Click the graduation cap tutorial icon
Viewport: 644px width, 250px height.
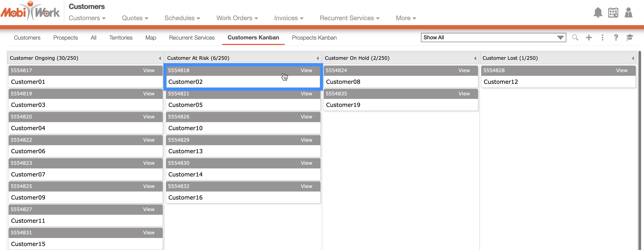click(x=629, y=37)
